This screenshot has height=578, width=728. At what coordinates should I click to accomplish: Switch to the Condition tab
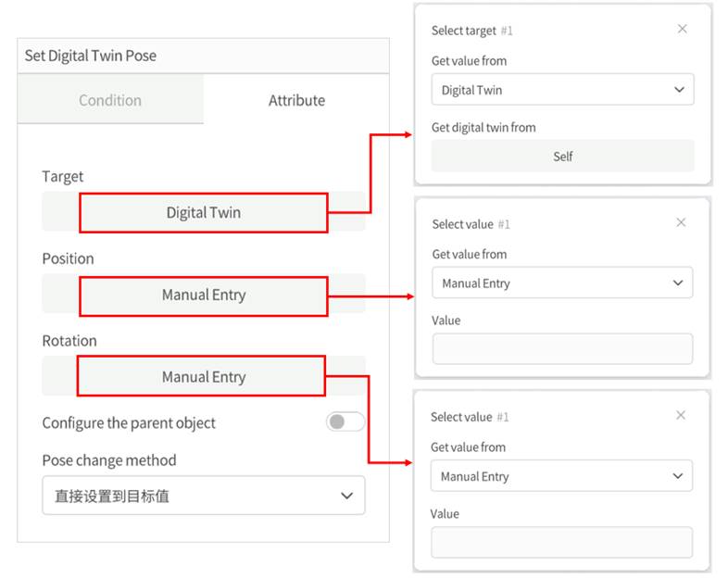click(110, 100)
